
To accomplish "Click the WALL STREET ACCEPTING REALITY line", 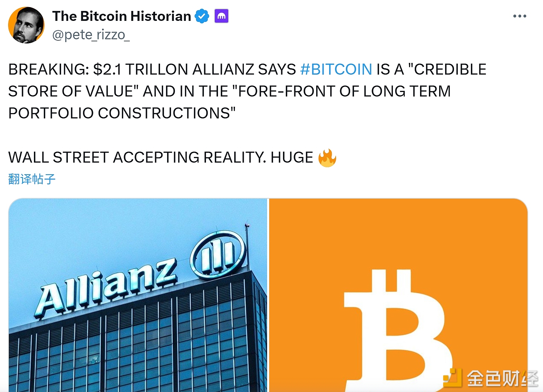I will (161, 157).
